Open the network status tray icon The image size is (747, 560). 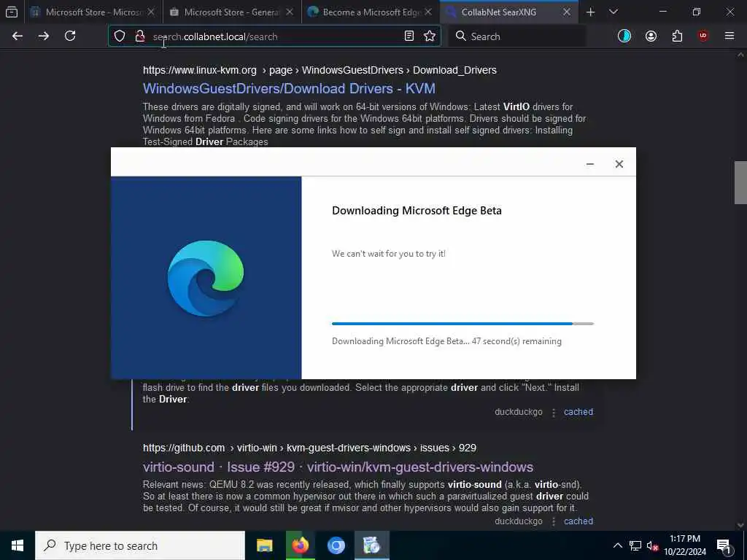(x=635, y=545)
